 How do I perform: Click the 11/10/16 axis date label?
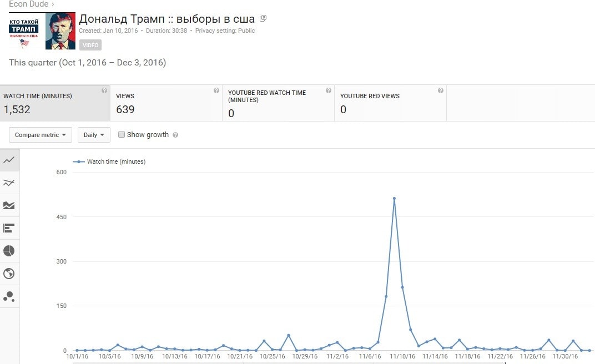[x=402, y=356]
